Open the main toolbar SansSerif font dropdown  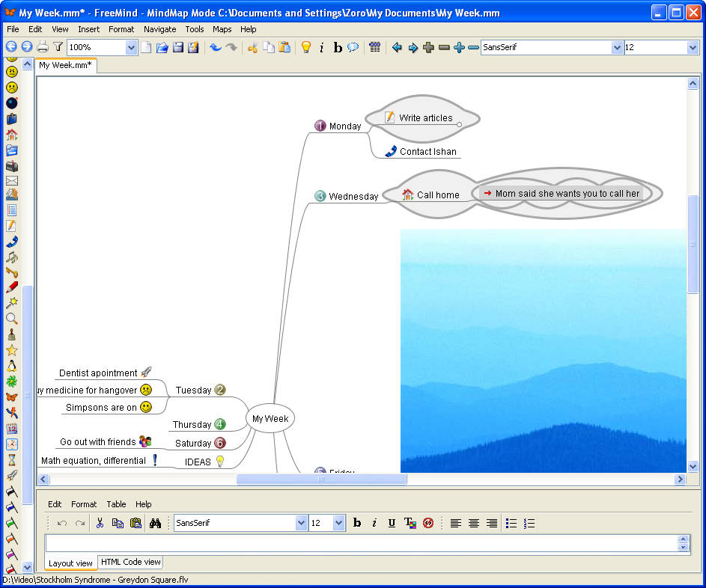coord(618,47)
